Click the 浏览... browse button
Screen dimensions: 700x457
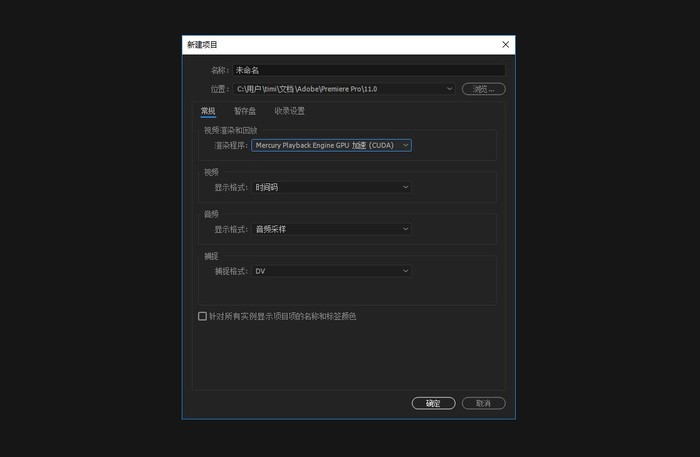(x=483, y=89)
